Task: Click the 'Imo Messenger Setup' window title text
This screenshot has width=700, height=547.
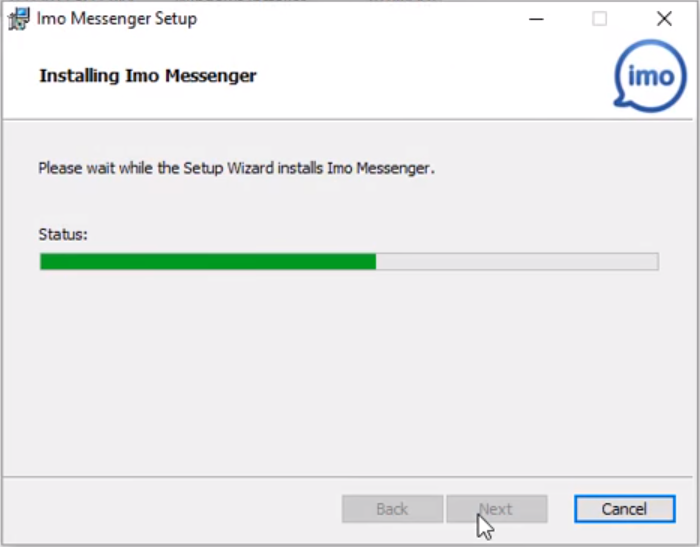Action: [x=117, y=19]
